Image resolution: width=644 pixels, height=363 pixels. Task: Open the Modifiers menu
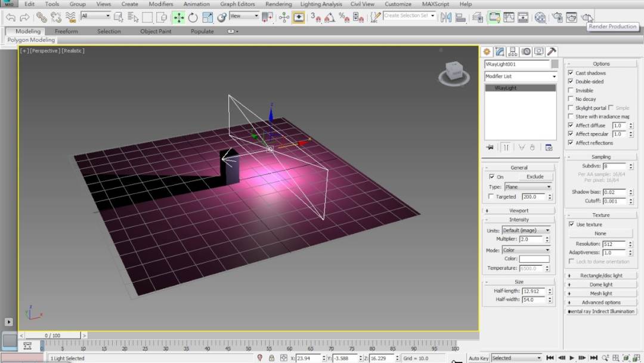160,4
